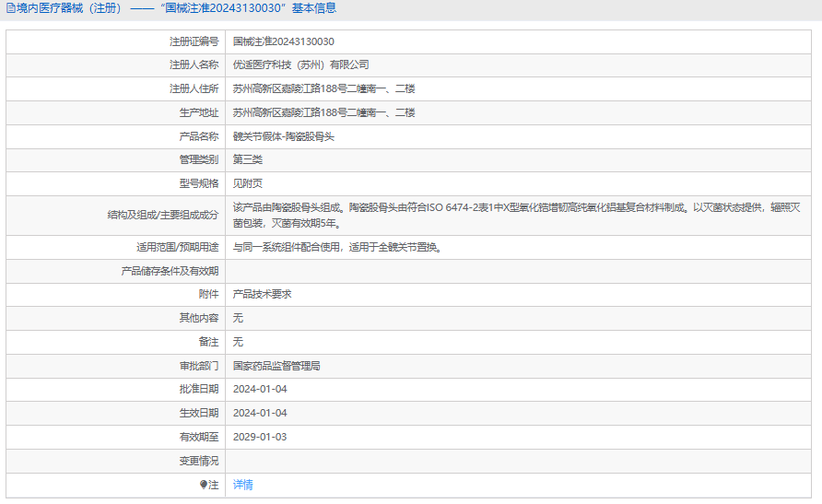Select product name 髋关节假体-陶瓷股骨头
822x504 pixels.
(284, 136)
